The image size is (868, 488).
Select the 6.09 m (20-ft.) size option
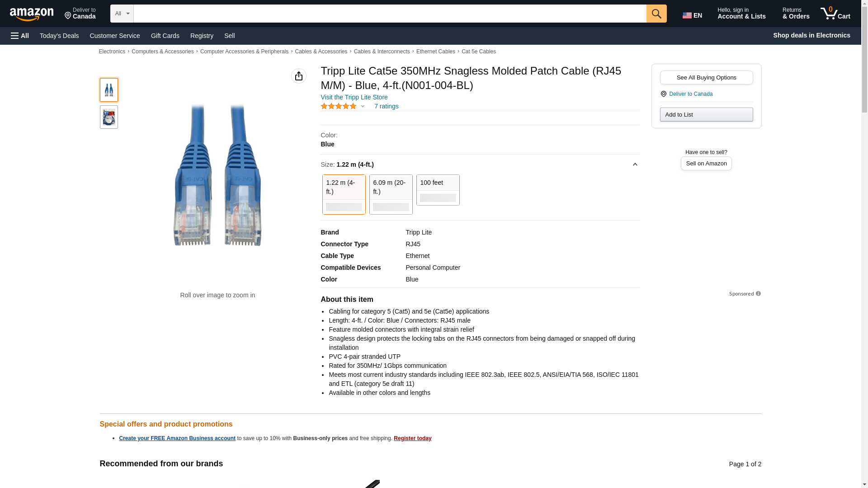point(391,194)
